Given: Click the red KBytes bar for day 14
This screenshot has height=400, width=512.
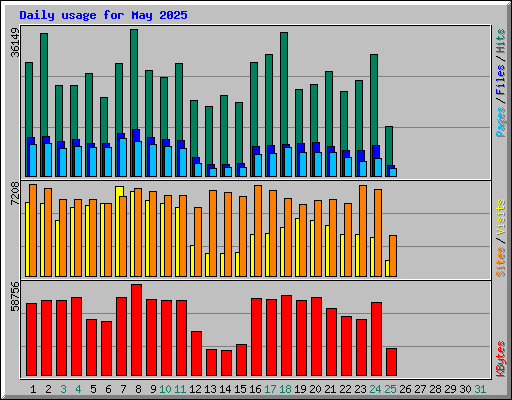Looking at the screenshot, I should coord(227,363).
